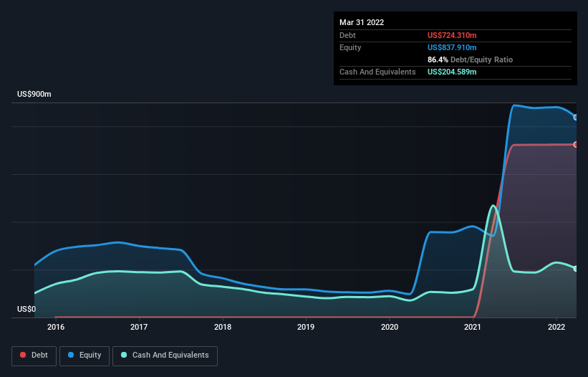Click the 86.4% Debt/Equity Ratio text
588x377 pixels.
[x=470, y=59]
